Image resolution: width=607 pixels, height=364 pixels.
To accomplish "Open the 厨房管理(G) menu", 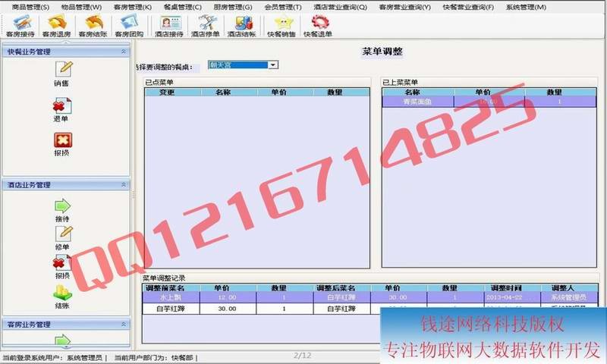I will pyautogui.click(x=233, y=7).
